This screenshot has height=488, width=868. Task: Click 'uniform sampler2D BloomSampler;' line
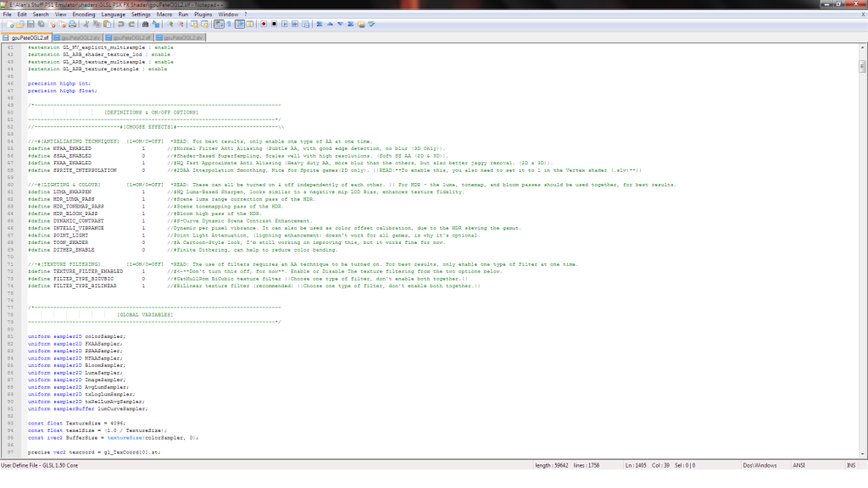click(x=76, y=365)
